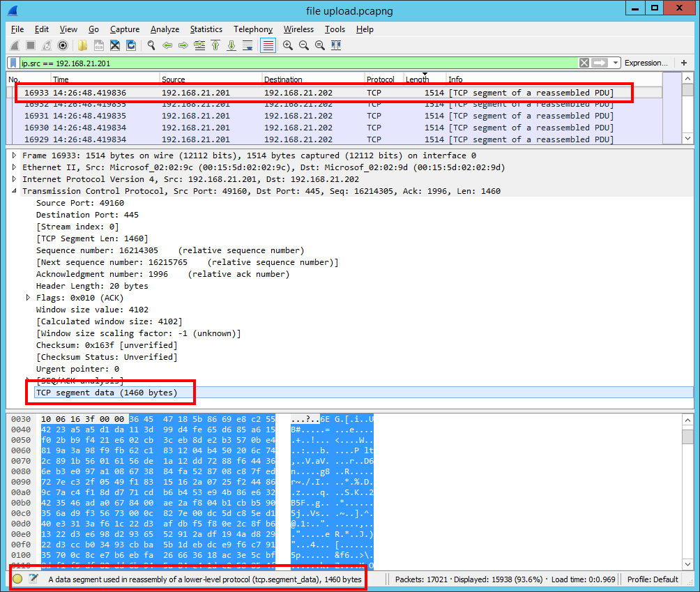This screenshot has height=592, width=700.
Task: Add a display filter button with plus
Action: [684, 63]
